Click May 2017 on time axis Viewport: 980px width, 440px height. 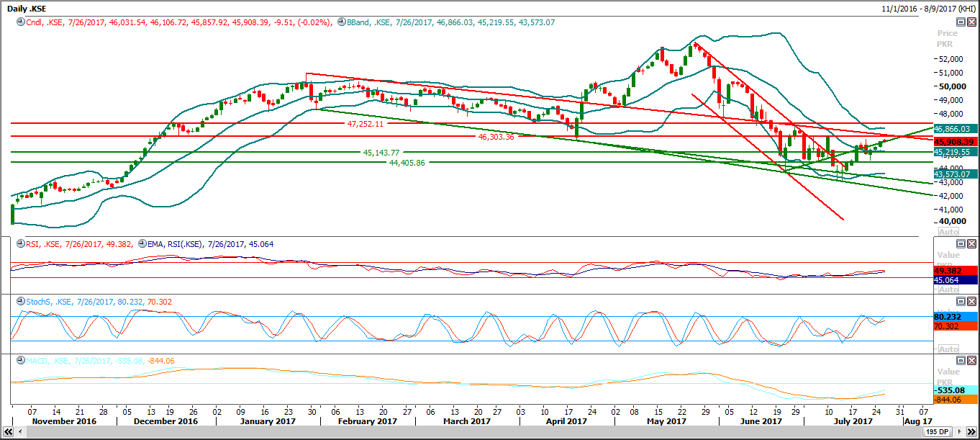pos(666,421)
